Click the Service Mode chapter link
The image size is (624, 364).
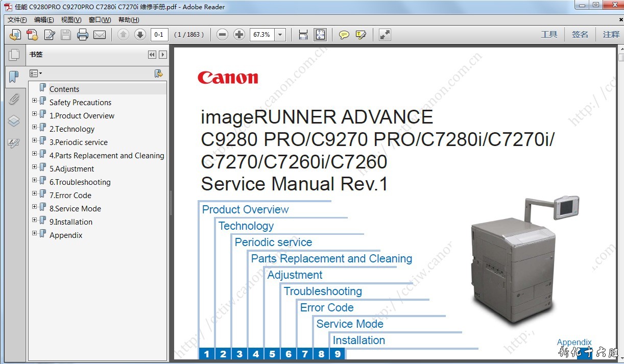tap(350, 324)
